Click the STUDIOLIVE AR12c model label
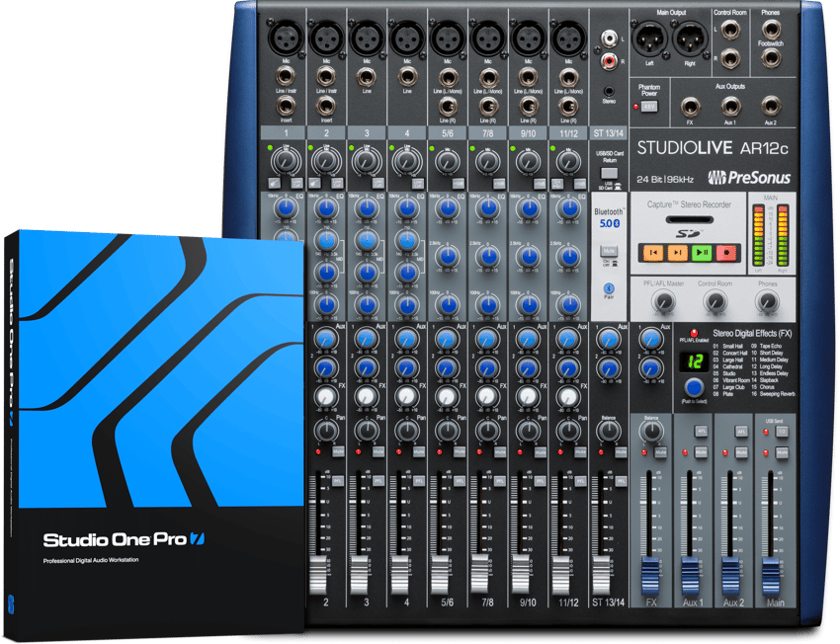This screenshot has width=840, height=644. pos(713,148)
